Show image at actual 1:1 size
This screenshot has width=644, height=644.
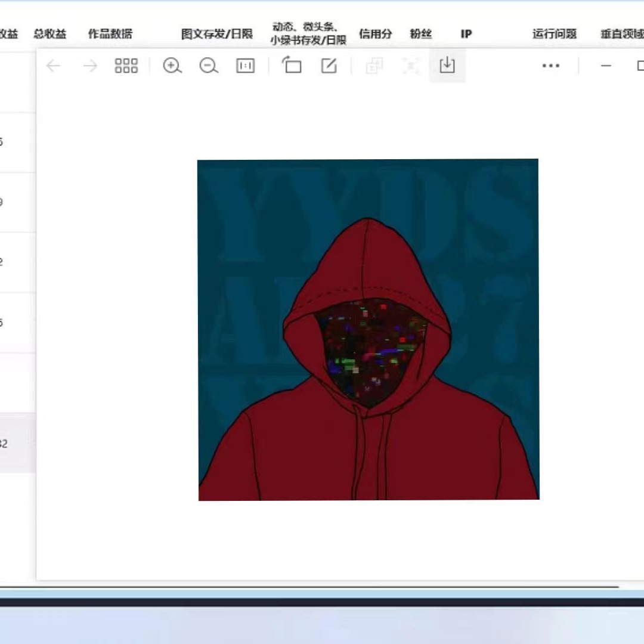pyautogui.click(x=245, y=66)
